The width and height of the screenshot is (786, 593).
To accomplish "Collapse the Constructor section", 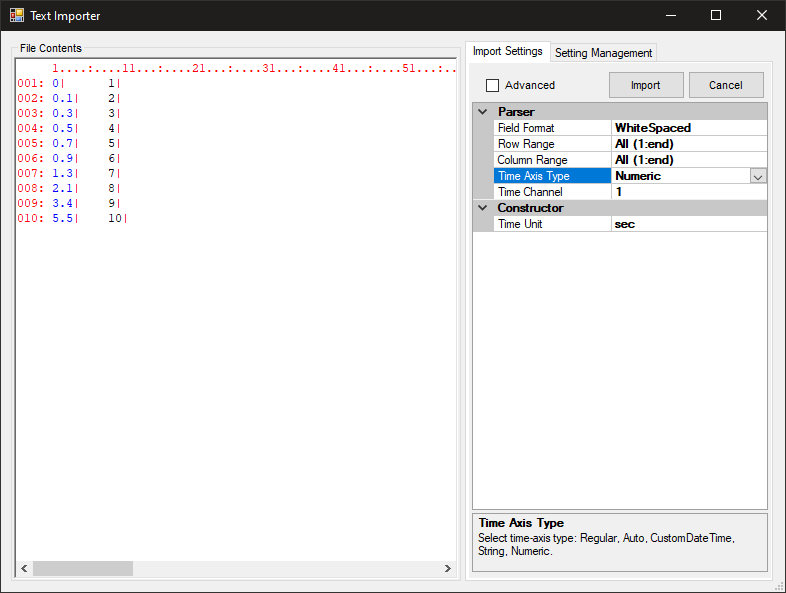I will pos(483,208).
